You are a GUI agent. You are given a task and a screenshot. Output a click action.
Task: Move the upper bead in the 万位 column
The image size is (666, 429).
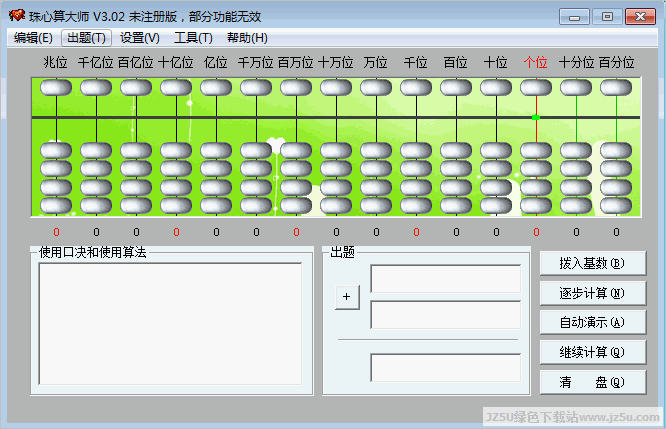point(376,88)
